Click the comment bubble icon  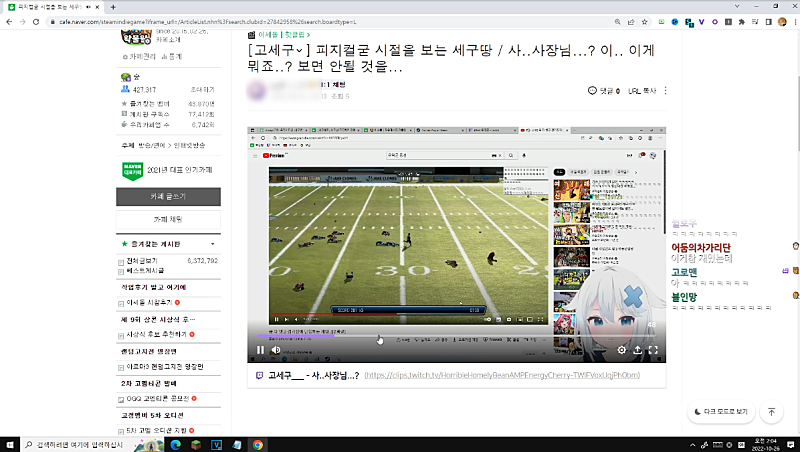click(592, 91)
